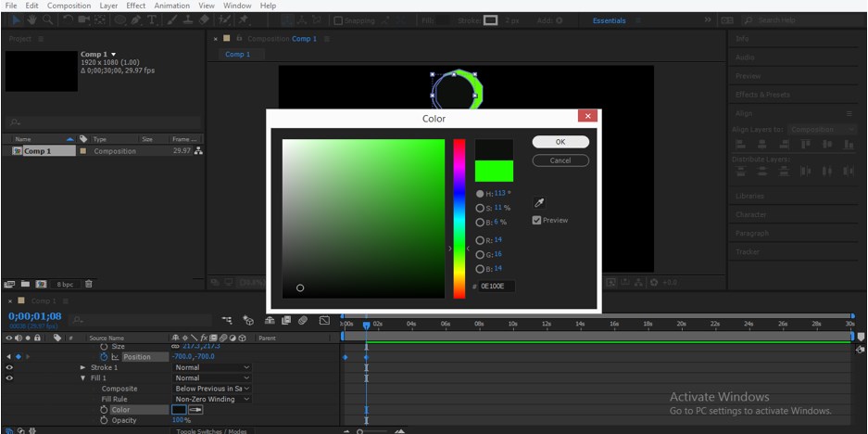
Task: Expand the Stroke 1 group
Action: 83,367
